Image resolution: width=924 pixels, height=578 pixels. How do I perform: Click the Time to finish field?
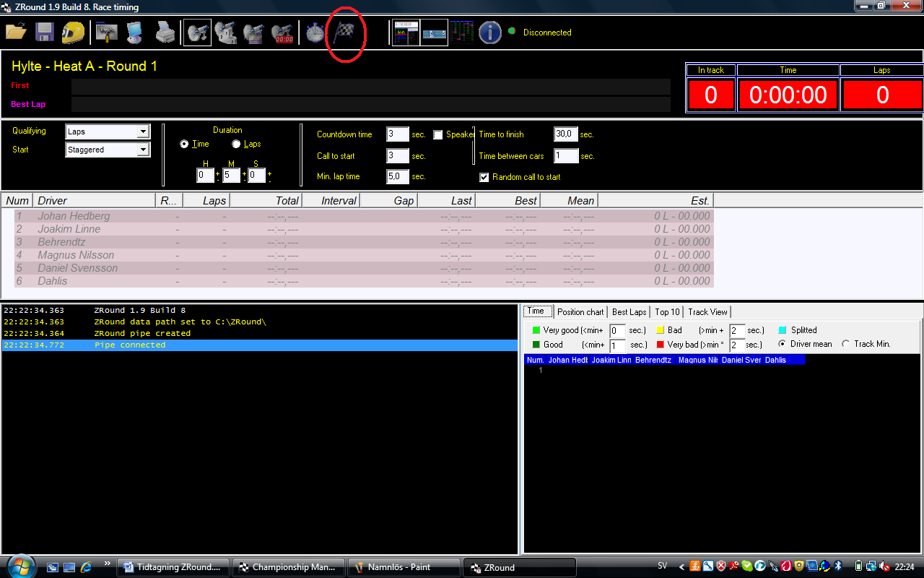click(x=566, y=134)
